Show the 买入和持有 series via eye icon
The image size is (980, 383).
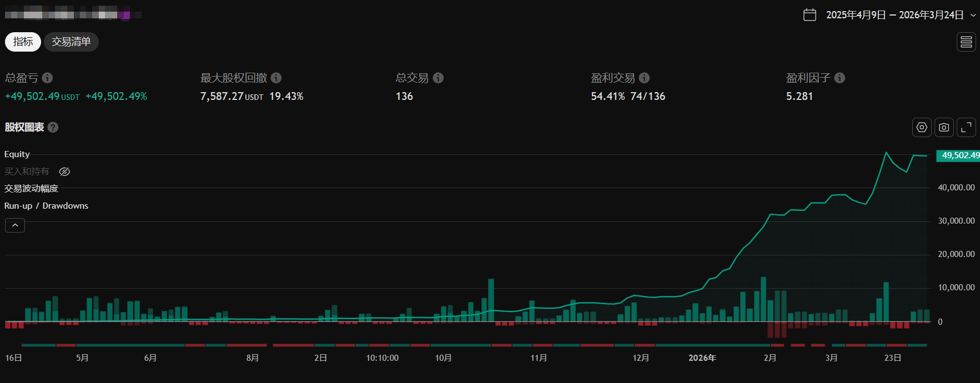tap(64, 172)
